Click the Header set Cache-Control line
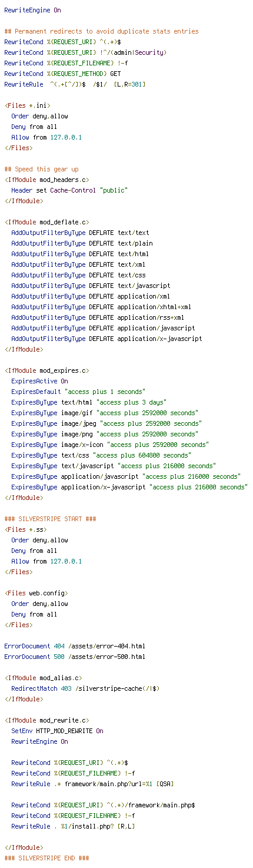253x868 pixels. (x=69, y=190)
